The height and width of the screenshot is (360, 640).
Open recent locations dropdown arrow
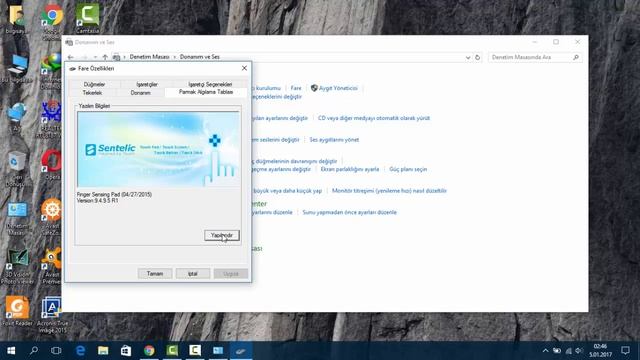95,57
